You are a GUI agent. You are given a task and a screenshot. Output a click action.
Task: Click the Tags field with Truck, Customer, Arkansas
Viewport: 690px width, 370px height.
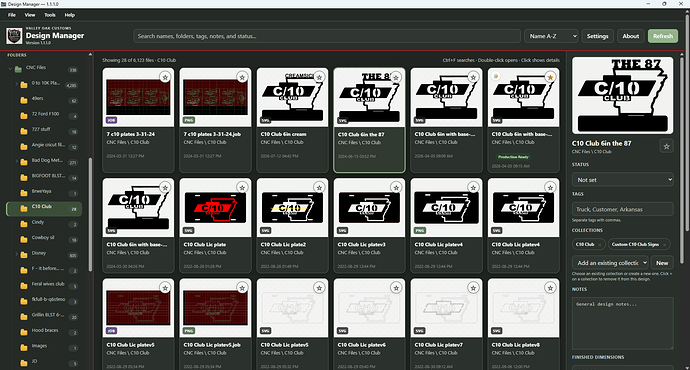[622, 209]
